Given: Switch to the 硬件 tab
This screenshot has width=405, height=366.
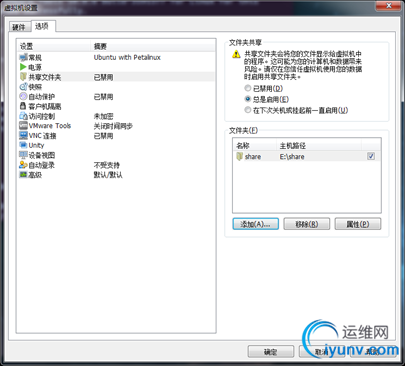Looking at the screenshot, I should (19, 27).
